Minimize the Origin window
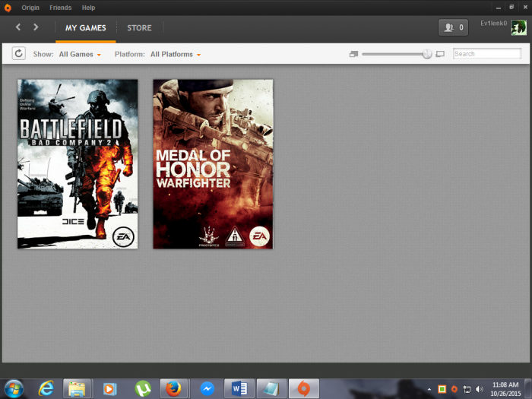 [x=499, y=7]
